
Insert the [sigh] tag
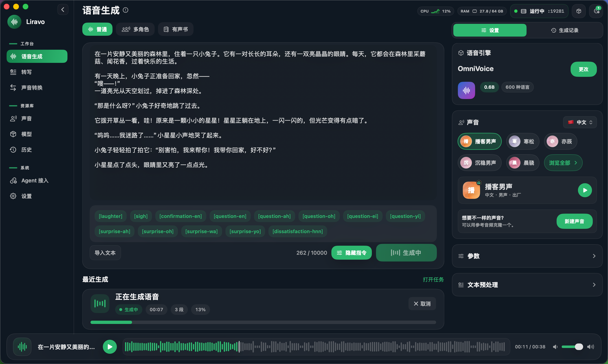pyautogui.click(x=141, y=216)
